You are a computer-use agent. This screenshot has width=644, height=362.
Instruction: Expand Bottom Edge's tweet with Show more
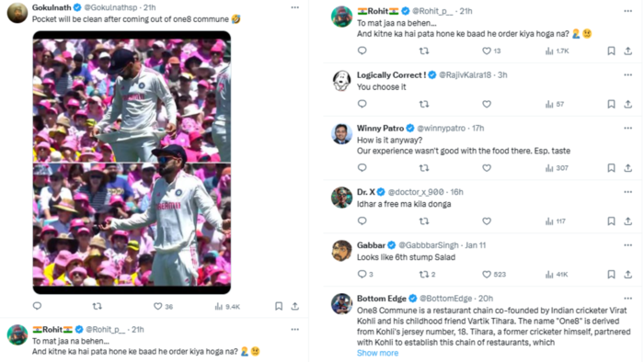coord(377,353)
